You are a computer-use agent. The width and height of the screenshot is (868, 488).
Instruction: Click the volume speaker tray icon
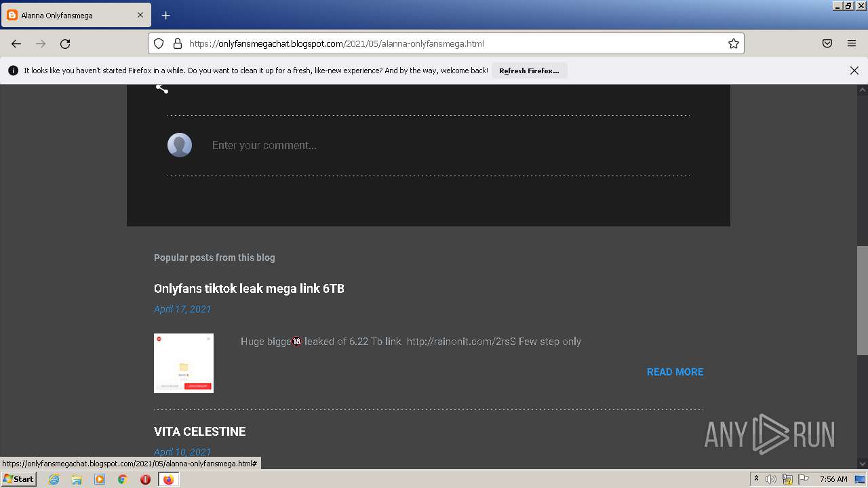coord(771,479)
